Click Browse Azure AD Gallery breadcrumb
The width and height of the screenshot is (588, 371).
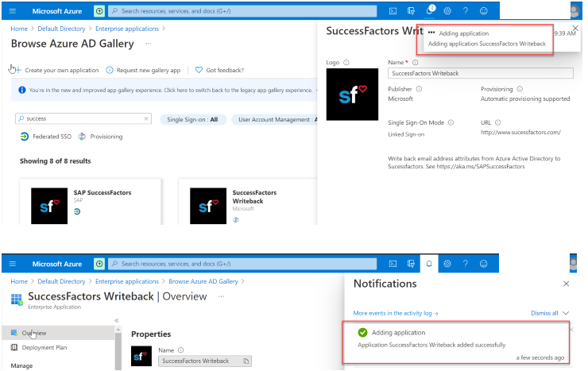[x=203, y=281]
